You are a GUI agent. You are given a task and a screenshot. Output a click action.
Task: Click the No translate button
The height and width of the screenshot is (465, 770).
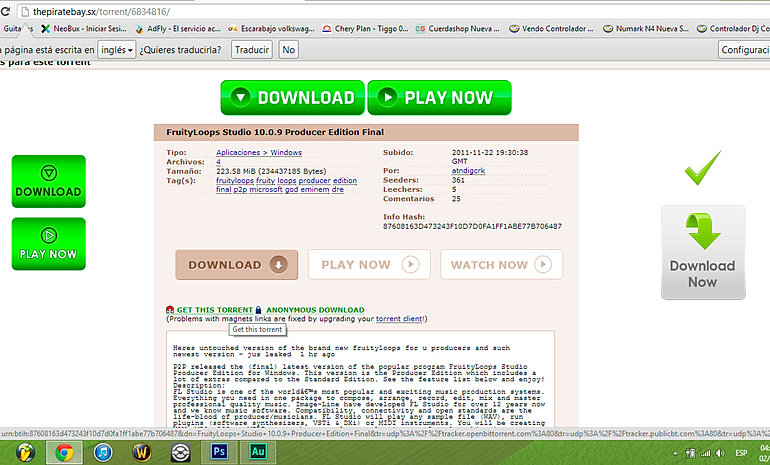[x=289, y=50]
